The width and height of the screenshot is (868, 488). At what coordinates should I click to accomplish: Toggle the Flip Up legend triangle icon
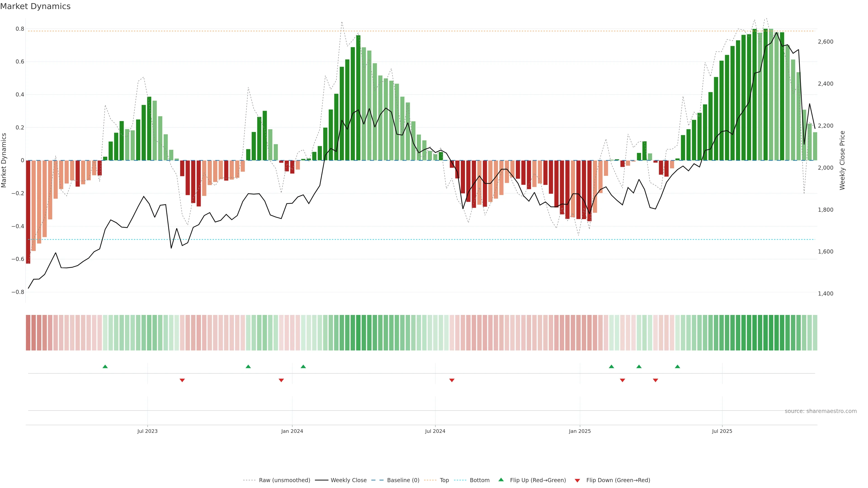(501, 480)
